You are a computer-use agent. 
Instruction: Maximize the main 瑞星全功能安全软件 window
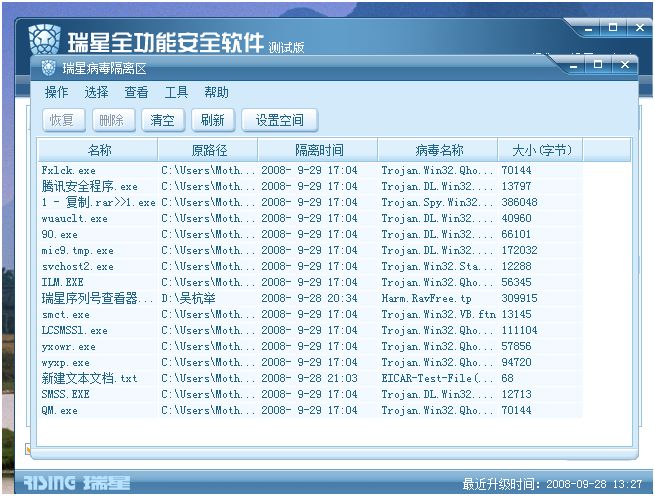coord(613,28)
